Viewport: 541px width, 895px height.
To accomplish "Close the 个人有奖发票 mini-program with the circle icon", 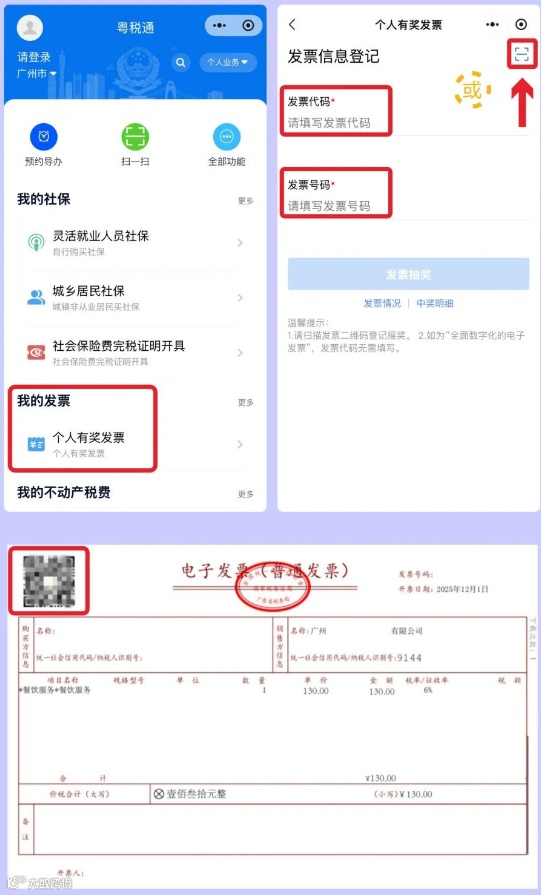I will 520,25.
